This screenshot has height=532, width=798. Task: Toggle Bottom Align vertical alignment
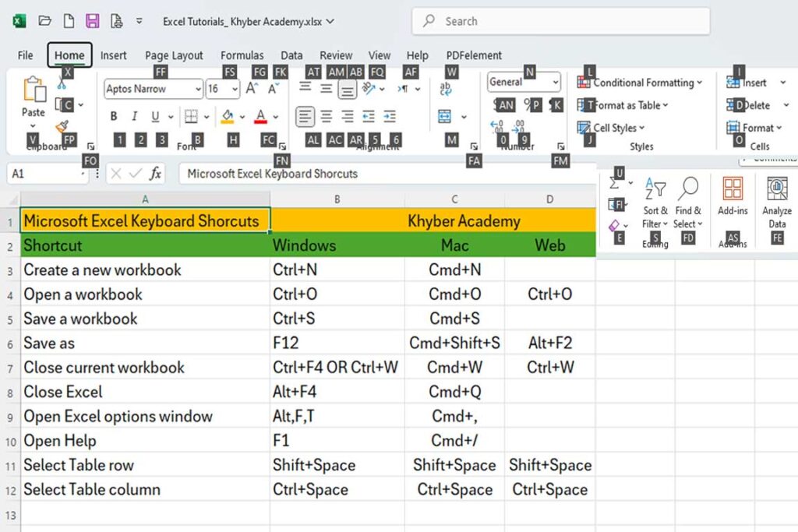(347, 90)
